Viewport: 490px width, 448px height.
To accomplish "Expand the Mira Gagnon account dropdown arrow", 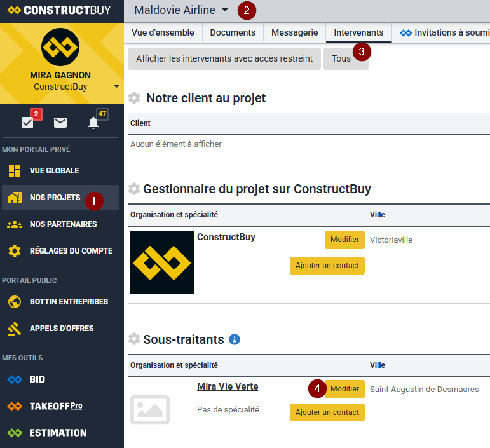I will tap(116, 86).
